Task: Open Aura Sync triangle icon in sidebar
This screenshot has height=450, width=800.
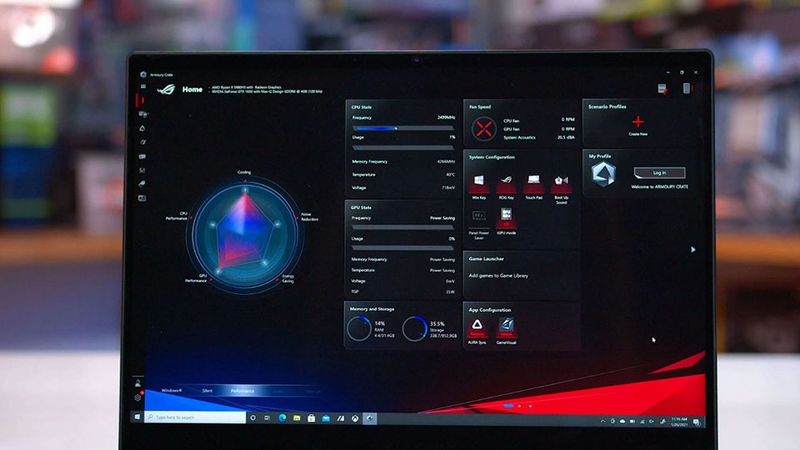Action: [x=142, y=129]
